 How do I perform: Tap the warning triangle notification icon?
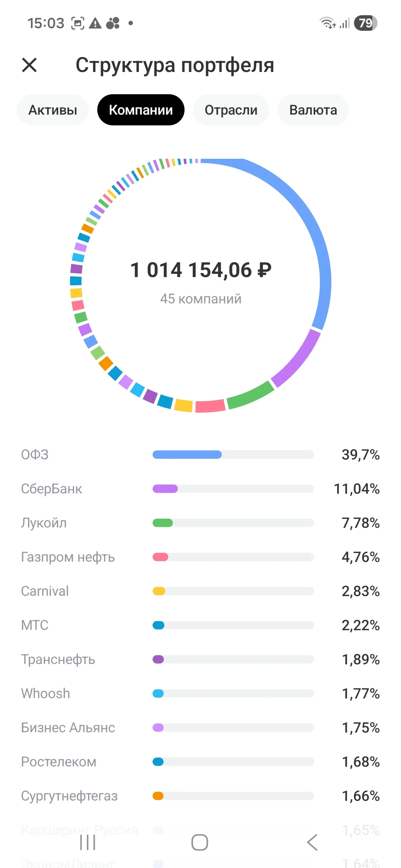tap(95, 23)
